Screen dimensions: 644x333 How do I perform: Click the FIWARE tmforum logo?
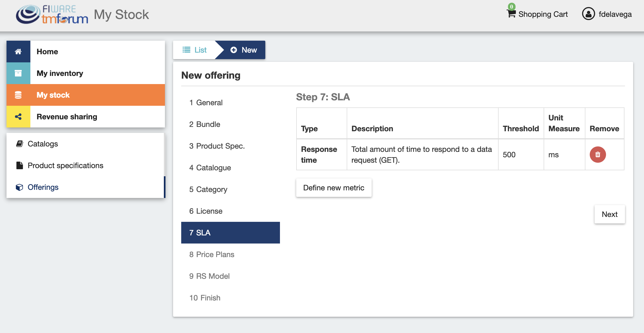click(x=52, y=15)
